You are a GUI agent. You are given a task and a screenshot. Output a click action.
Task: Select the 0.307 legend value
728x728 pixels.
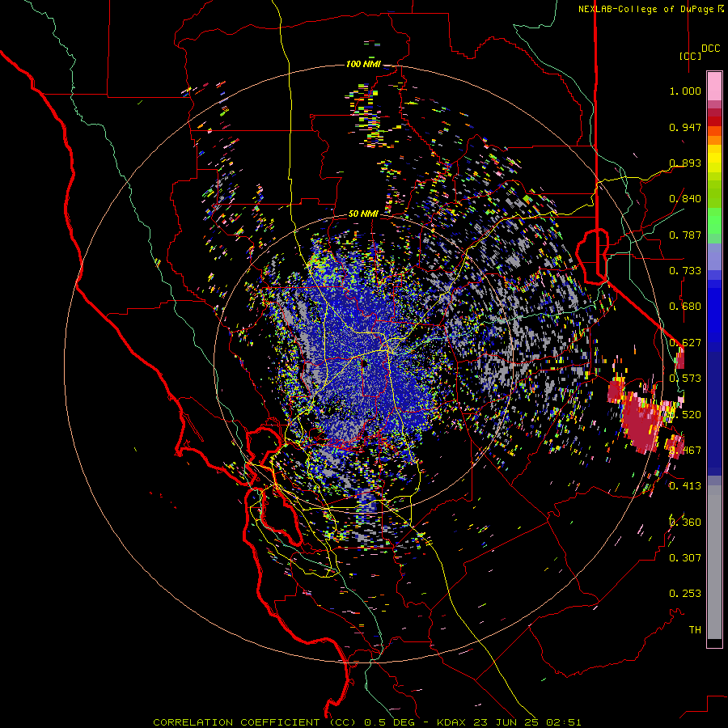(x=685, y=557)
